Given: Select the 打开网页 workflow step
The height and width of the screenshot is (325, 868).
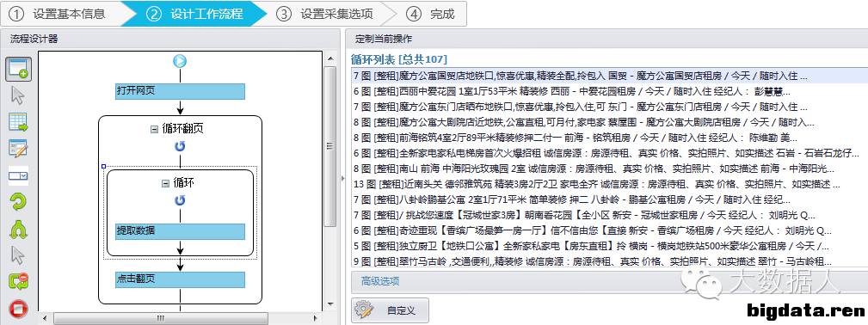Looking at the screenshot, I should pyautogui.click(x=180, y=91).
